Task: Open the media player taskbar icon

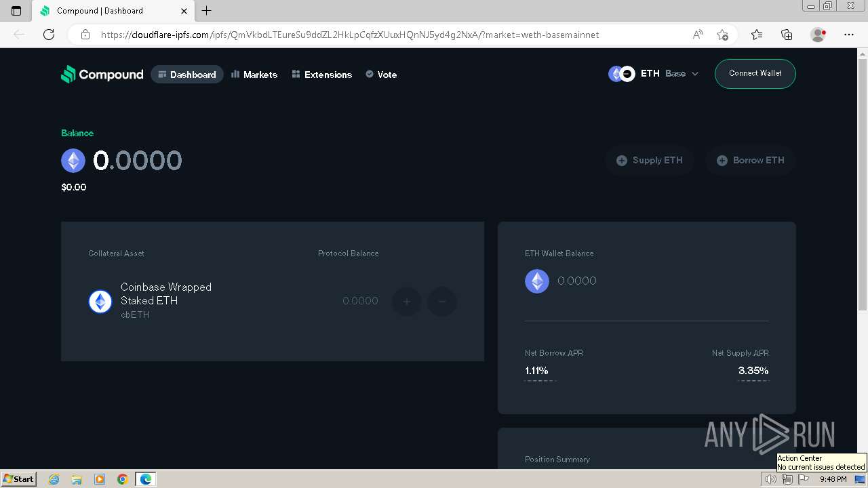Action: pyautogui.click(x=100, y=479)
